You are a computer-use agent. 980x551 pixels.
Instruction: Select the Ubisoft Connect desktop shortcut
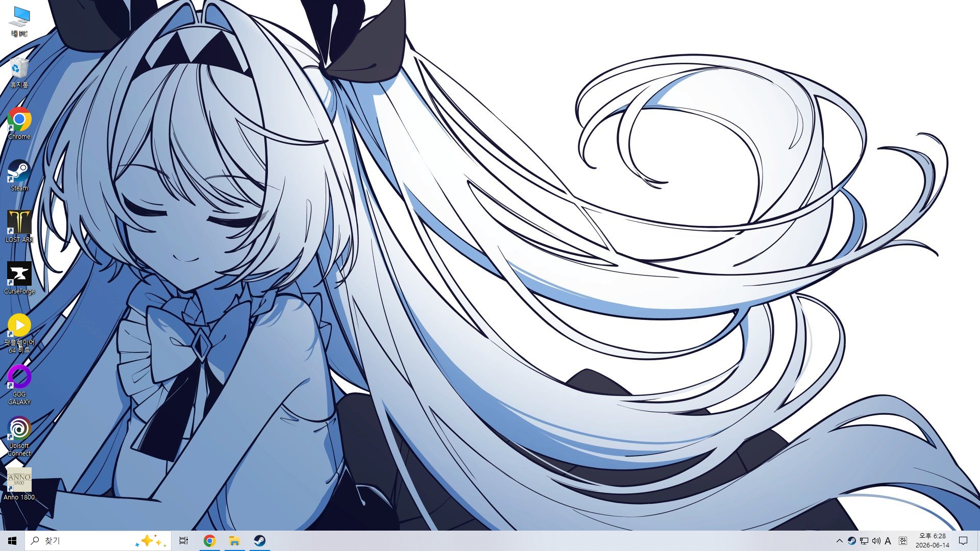[x=19, y=437]
